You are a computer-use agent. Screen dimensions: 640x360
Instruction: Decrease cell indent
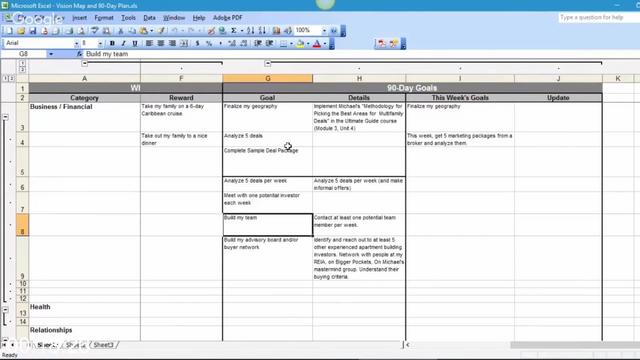tap(258, 43)
